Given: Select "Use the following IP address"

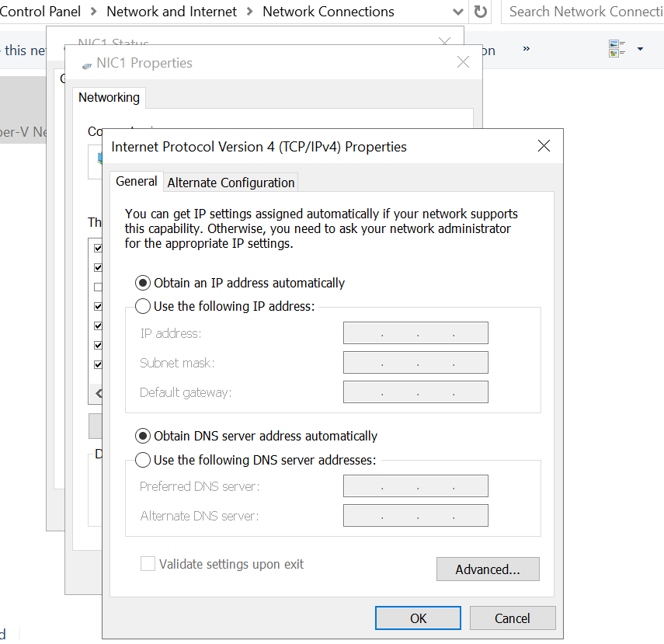Looking at the screenshot, I should coord(143,306).
